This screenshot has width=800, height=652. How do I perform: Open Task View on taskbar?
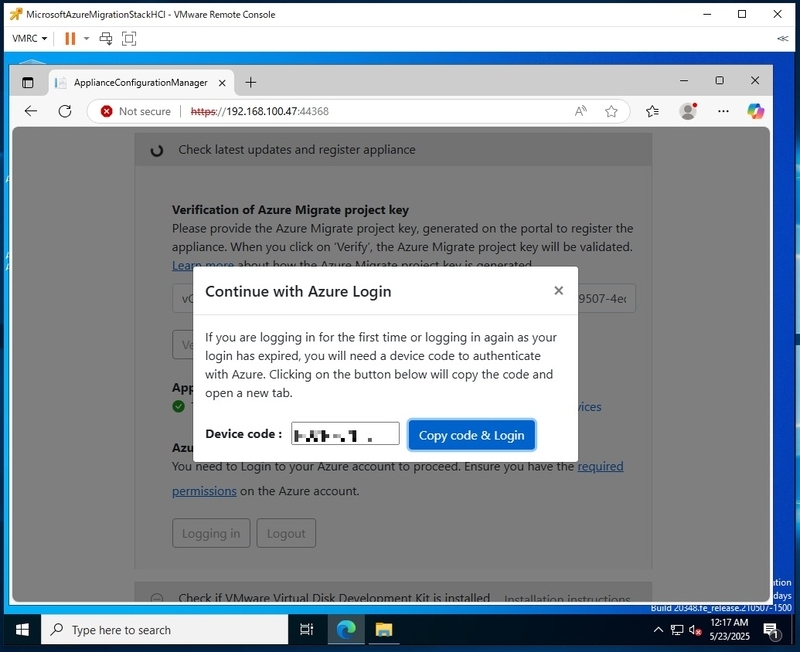click(x=306, y=630)
